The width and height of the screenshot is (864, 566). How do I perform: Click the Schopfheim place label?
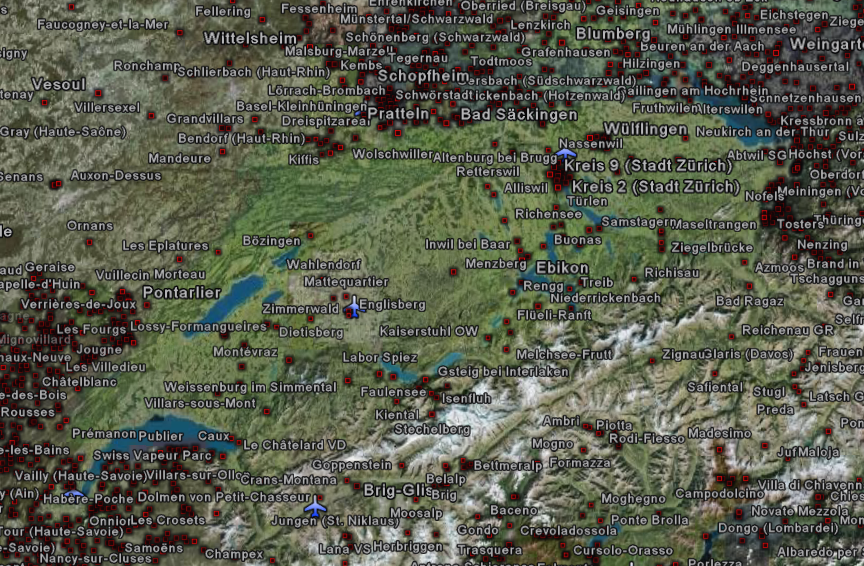[423, 76]
